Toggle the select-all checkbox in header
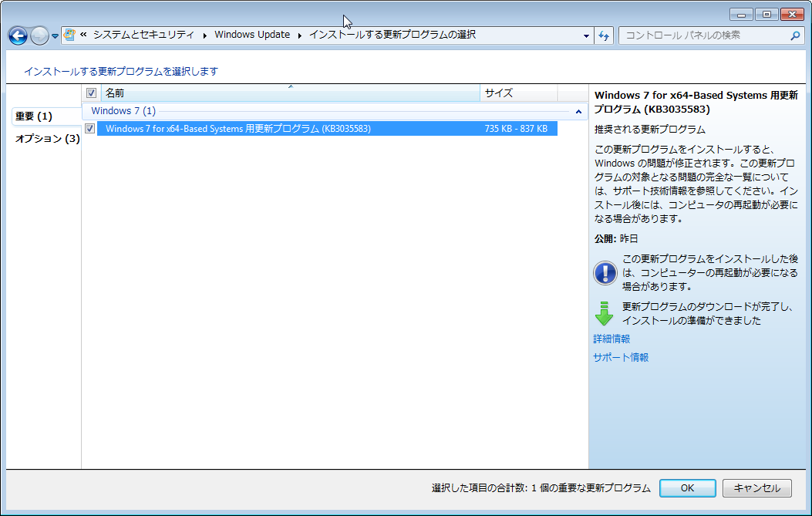Screen dimensions: 812x516 pyautogui.click(x=91, y=93)
